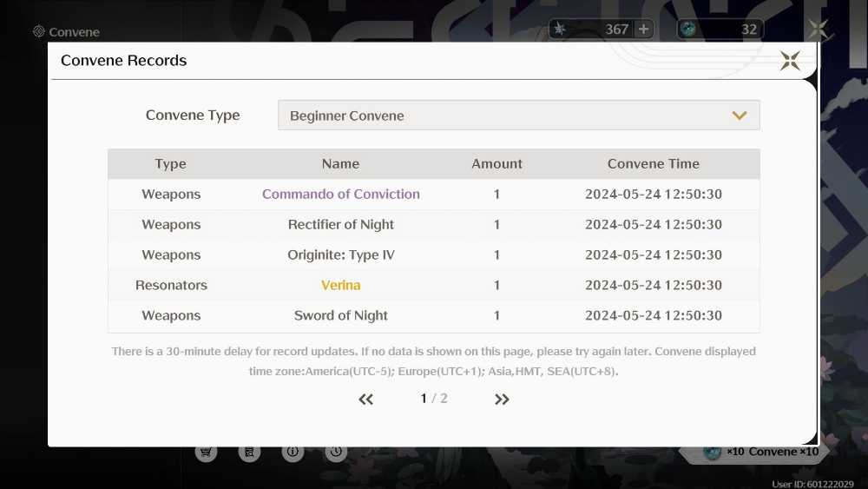Close the Convene Records dialog
This screenshot has height=489, width=868.
(790, 60)
